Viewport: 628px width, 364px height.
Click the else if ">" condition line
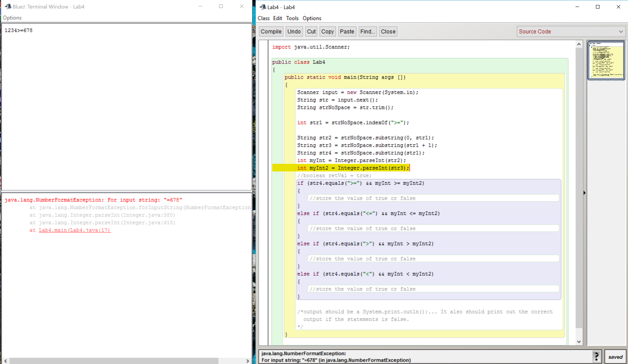click(365, 244)
